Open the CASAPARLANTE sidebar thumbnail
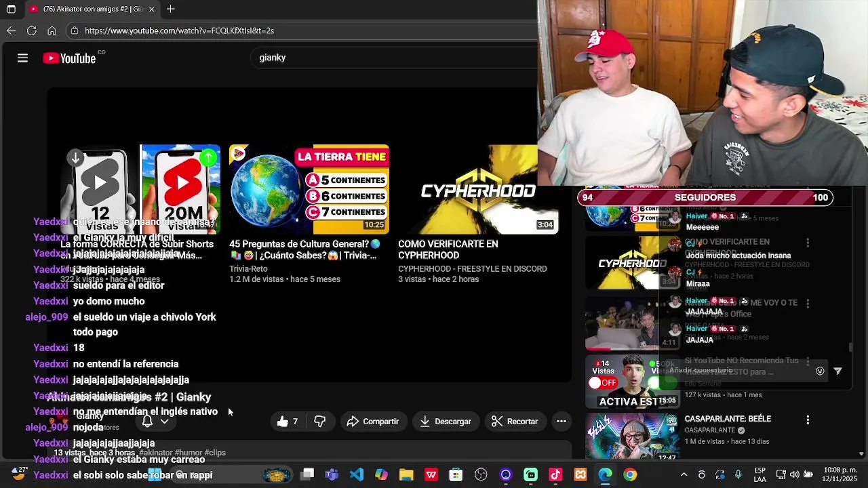Viewport: 868px width, 488px height. pos(632,437)
